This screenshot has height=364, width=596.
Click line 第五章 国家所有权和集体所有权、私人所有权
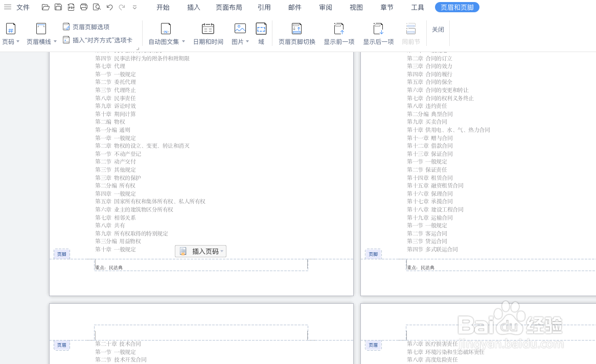pos(150,202)
